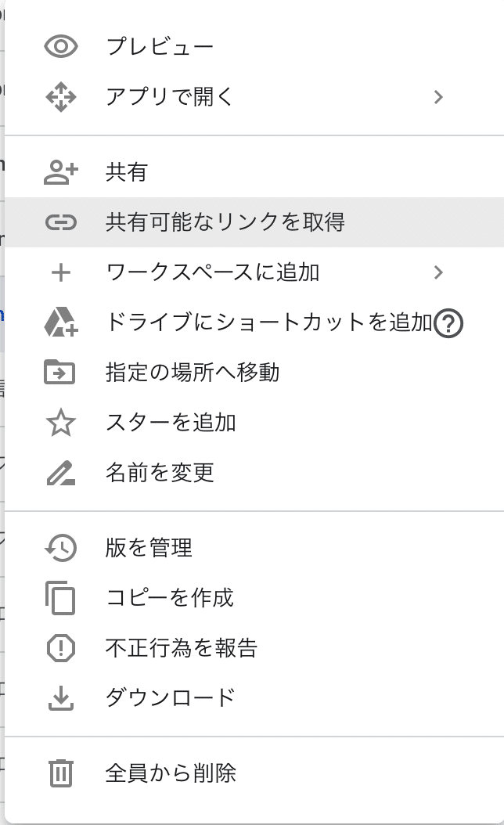Click the pencil rename icon
This screenshot has height=825, width=504.
(x=60, y=473)
